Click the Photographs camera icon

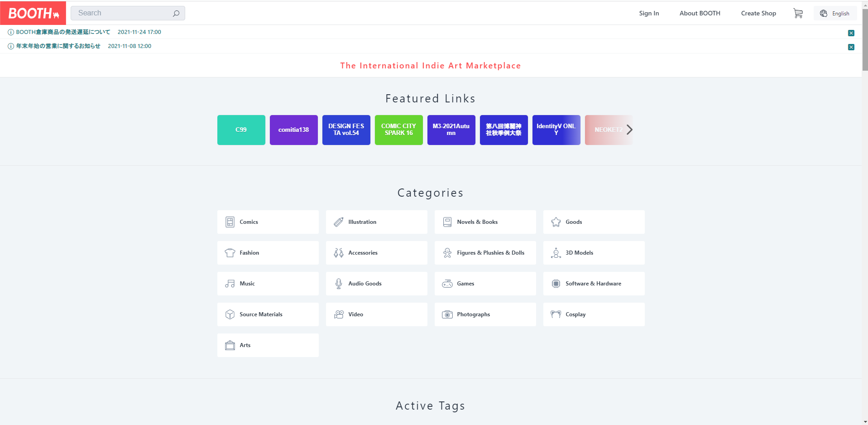click(x=447, y=314)
